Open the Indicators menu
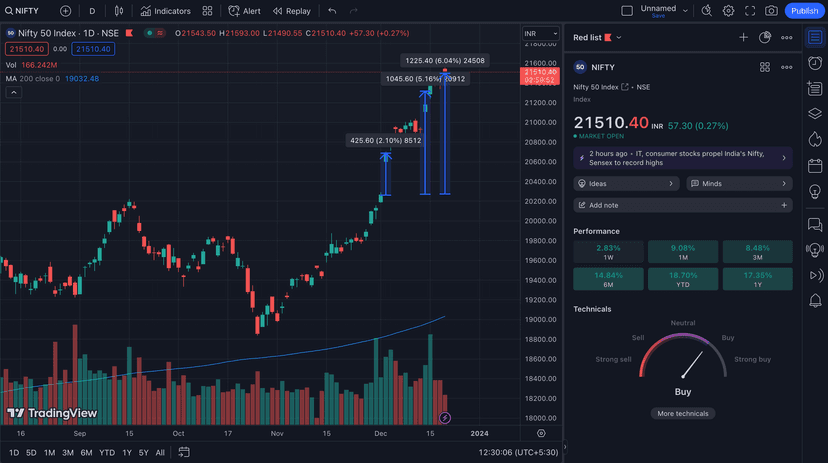Image resolution: width=828 pixels, height=463 pixels. 165,11
